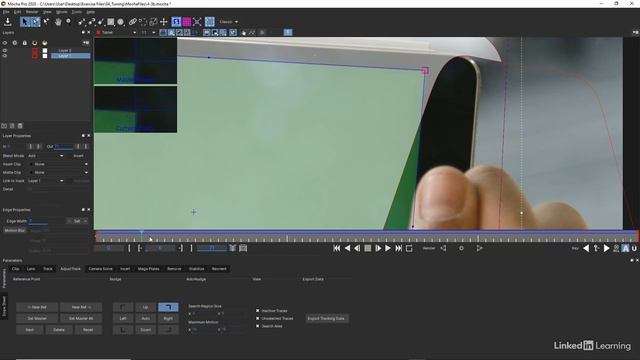Jump to last frame
Screen dimensions: 640x360
point(399,248)
